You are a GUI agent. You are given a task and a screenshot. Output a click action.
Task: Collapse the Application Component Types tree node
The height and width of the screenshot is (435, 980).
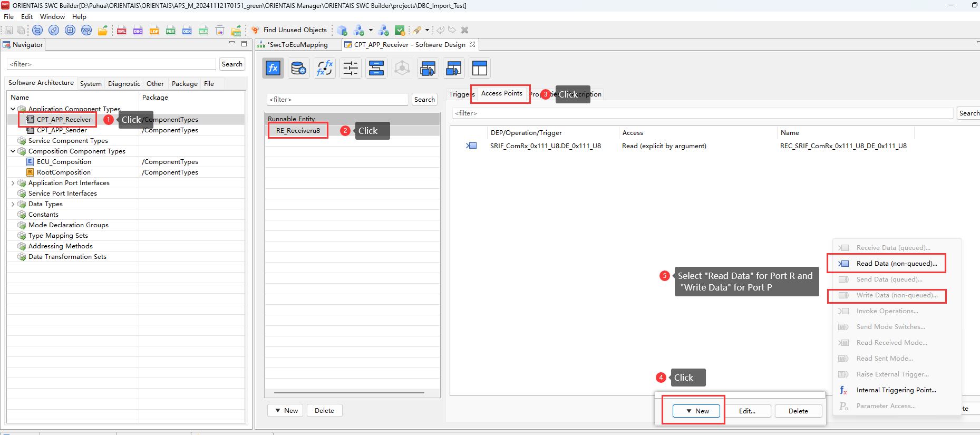13,109
